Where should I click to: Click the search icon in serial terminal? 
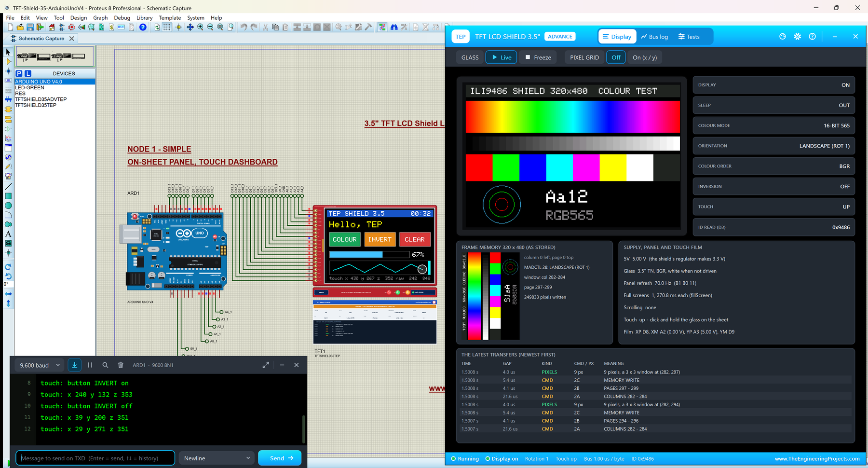pyautogui.click(x=105, y=365)
